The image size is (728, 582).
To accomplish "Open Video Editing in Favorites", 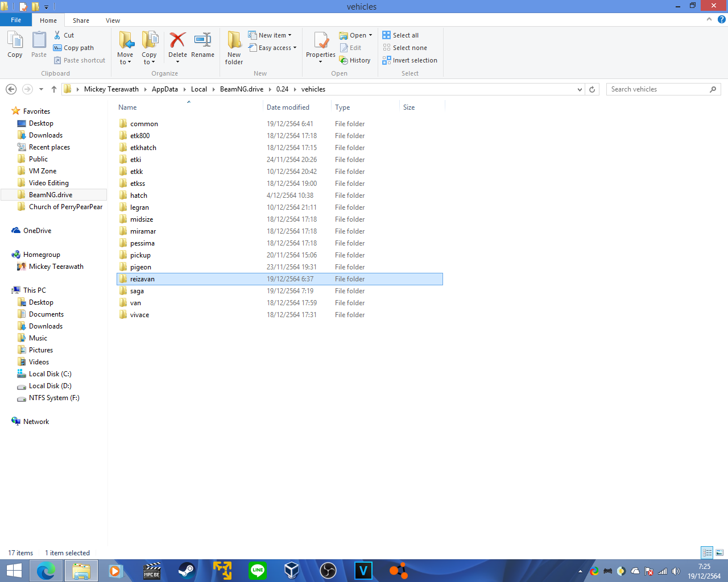I will (48, 183).
